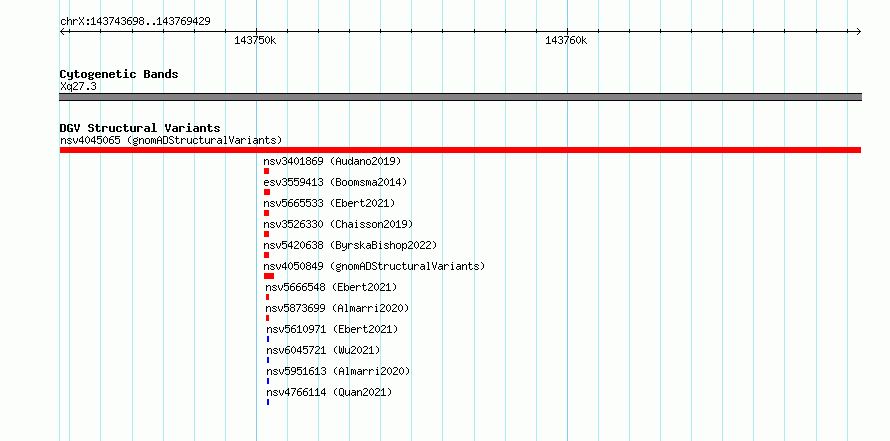Image resolution: width=890 pixels, height=441 pixels.
Task: Click the red glyph under nsv5420638
Action: (x=266, y=255)
